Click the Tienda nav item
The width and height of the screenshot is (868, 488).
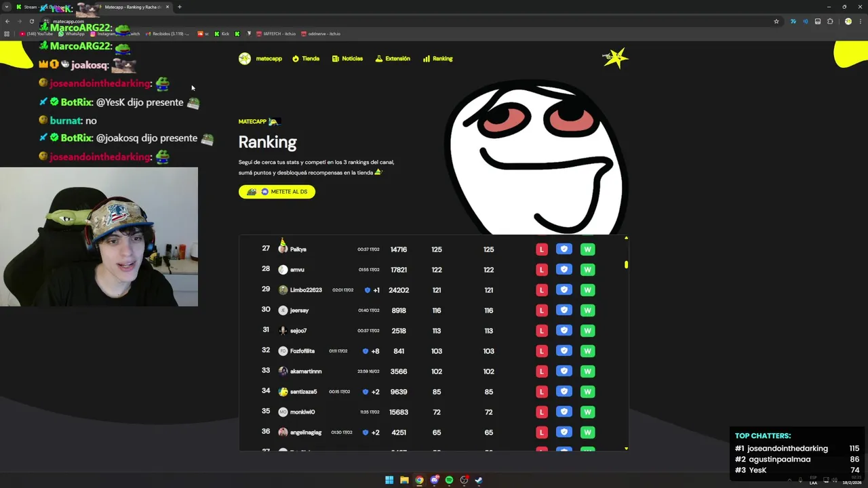click(x=306, y=58)
